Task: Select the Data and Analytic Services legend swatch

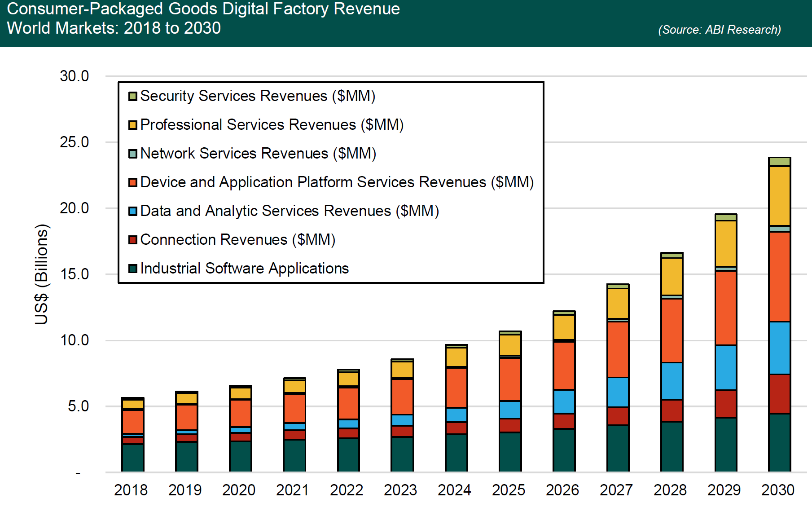Action: click(132, 212)
